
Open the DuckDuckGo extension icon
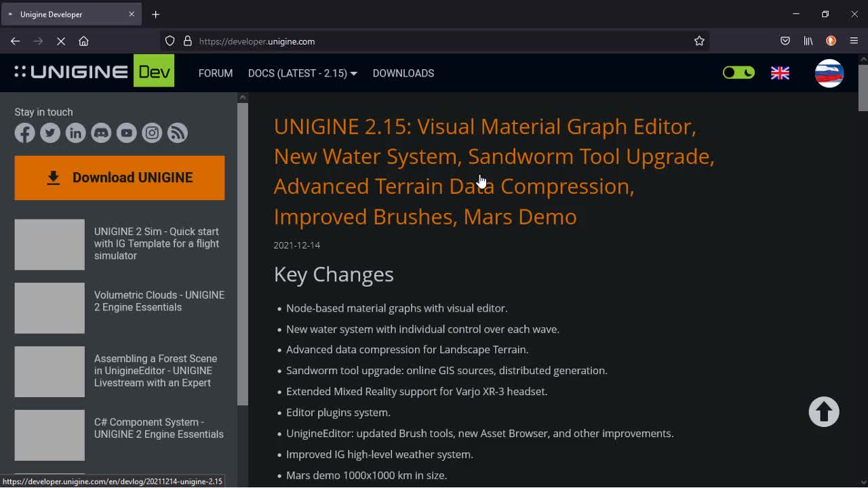coord(831,41)
